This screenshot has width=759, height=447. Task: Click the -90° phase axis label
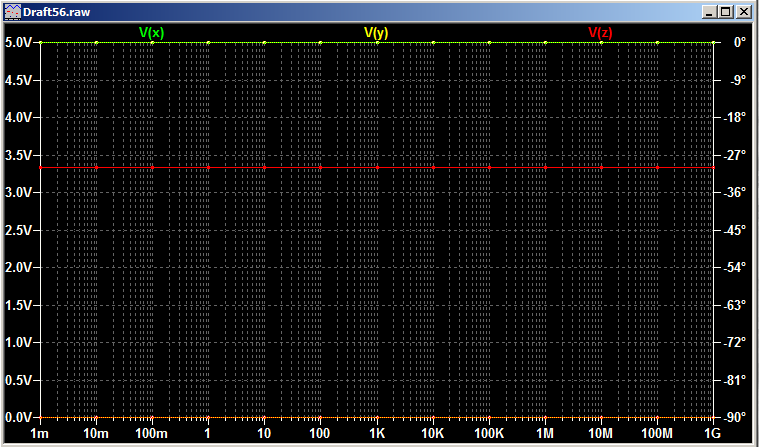(735, 417)
